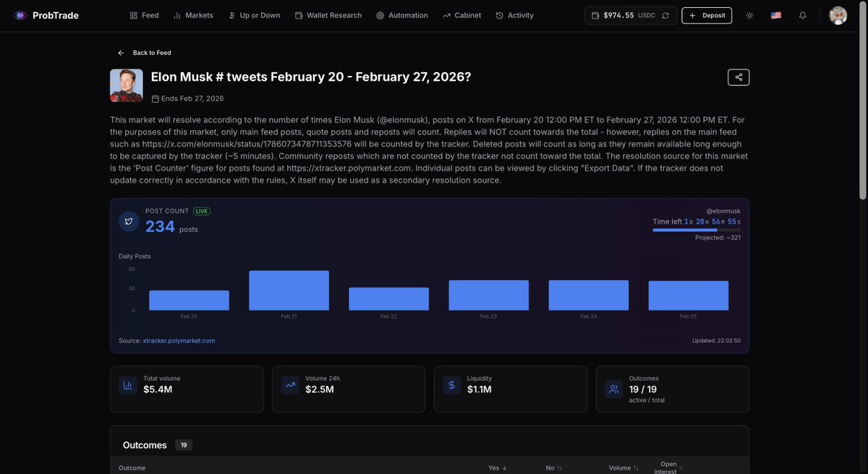Click the ProbTrade logo
This screenshot has height=474, width=868.
point(46,15)
